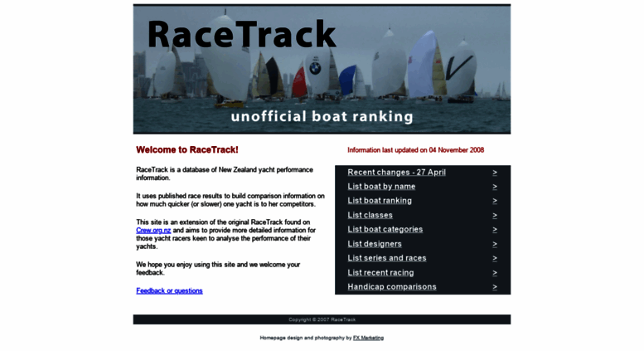Click arrow beside Recent changes - 27 April
Image resolution: width=644 pixels, height=351 pixels.
[495, 173]
